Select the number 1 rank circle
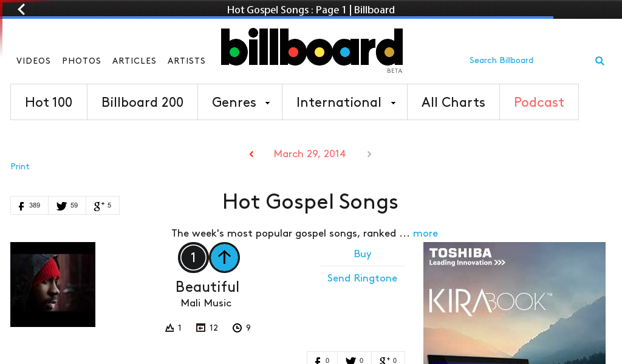Screen dimensions: 622x364 [193, 257]
